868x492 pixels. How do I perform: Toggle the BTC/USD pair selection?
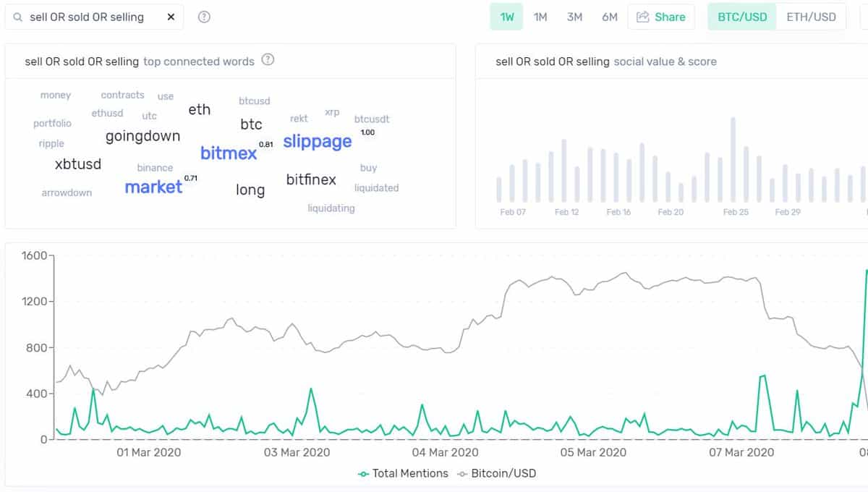point(741,15)
